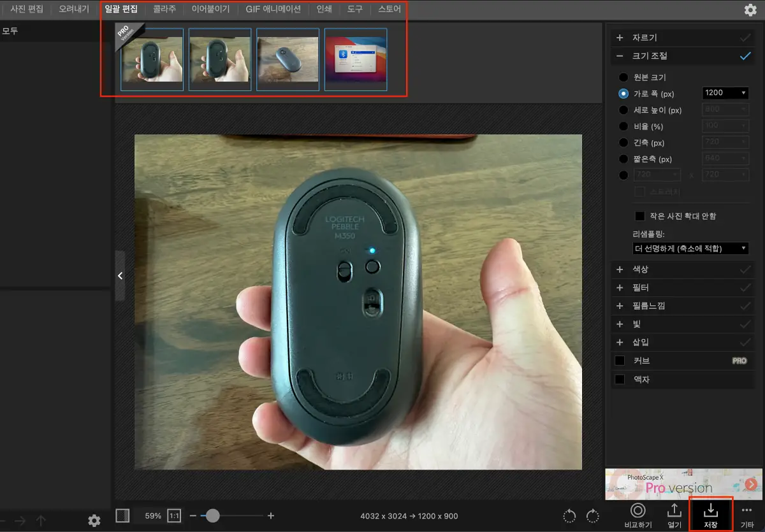Enable the 액자 checkbox
Image resolution: width=765 pixels, height=532 pixels.
(620, 380)
